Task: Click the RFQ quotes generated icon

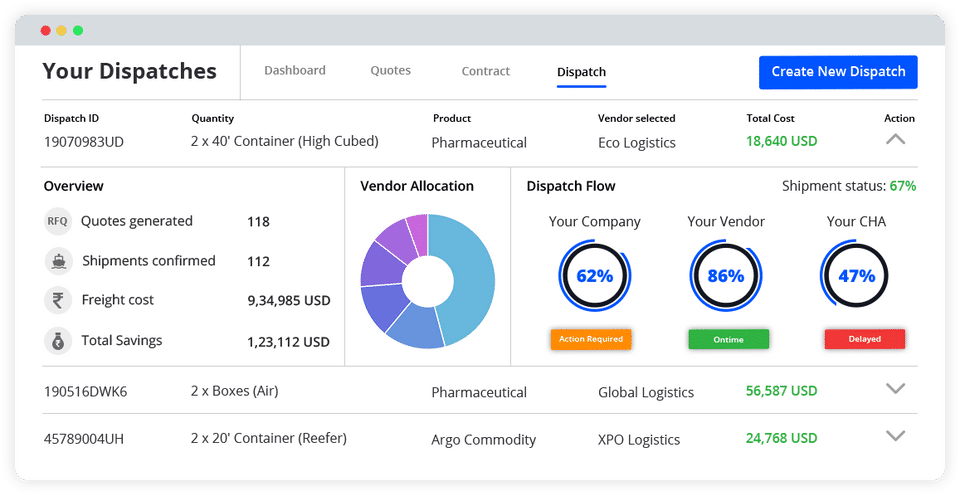Action: pyautogui.click(x=58, y=221)
